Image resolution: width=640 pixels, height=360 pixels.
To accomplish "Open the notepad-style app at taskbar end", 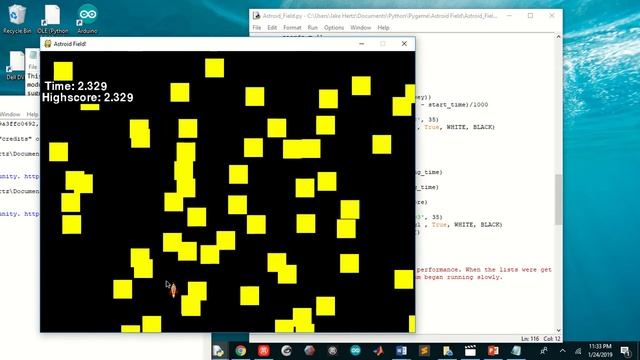I will [x=516, y=351].
